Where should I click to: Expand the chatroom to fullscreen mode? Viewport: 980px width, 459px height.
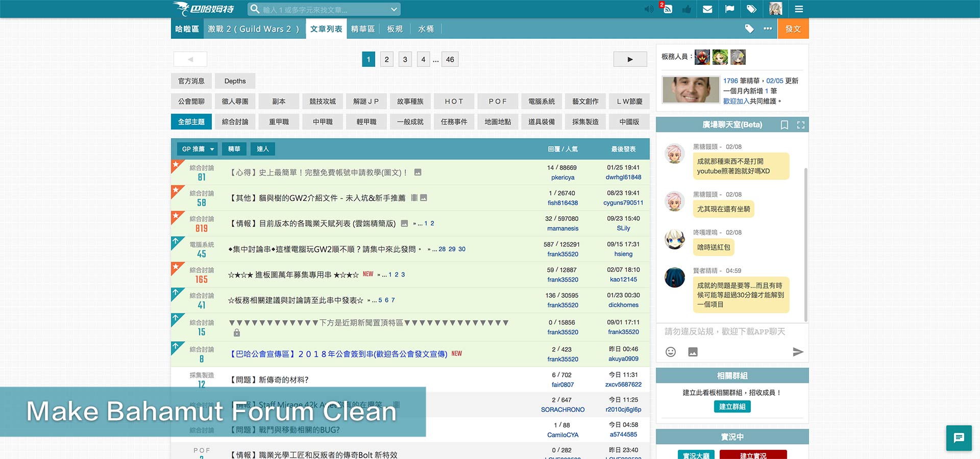[801, 124]
